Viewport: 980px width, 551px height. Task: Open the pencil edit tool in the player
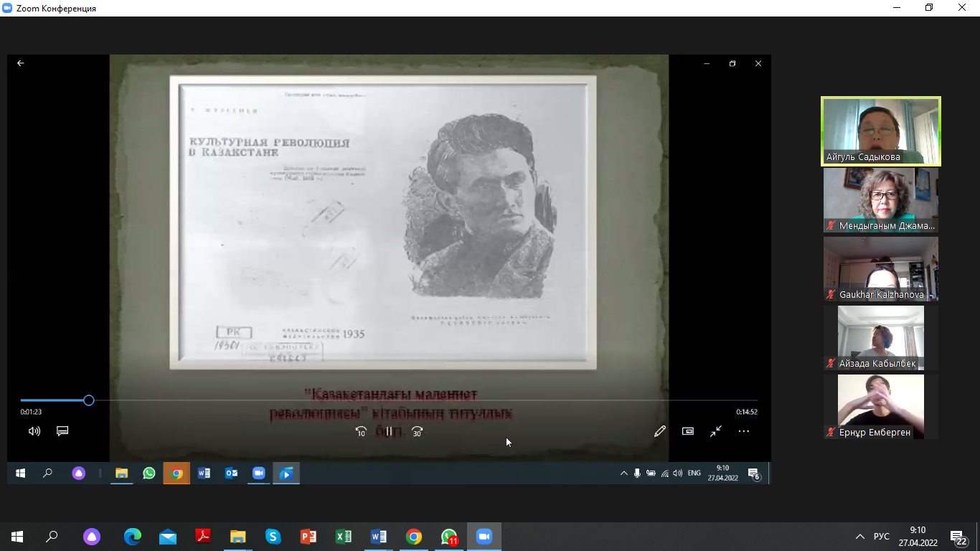[x=660, y=431]
